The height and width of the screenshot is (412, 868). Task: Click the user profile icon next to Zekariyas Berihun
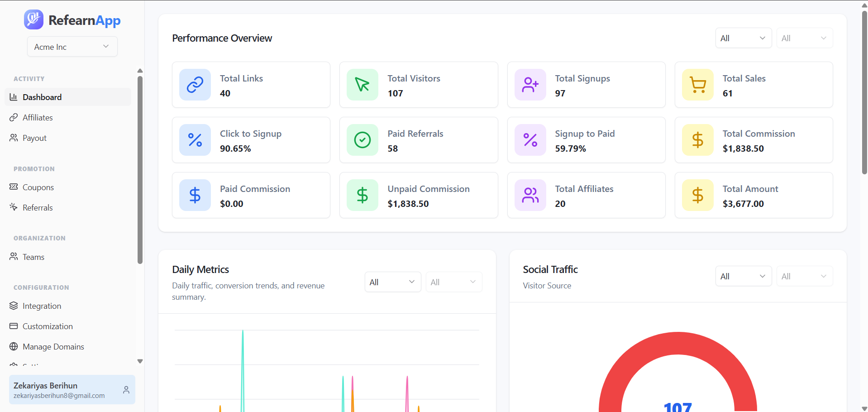(x=125, y=390)
